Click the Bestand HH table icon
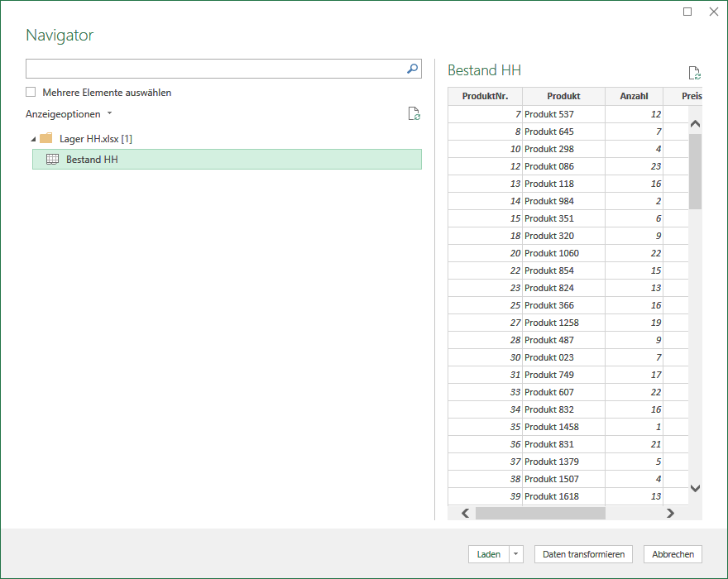The width and height of the screenshot is (728, 579). 52,160
